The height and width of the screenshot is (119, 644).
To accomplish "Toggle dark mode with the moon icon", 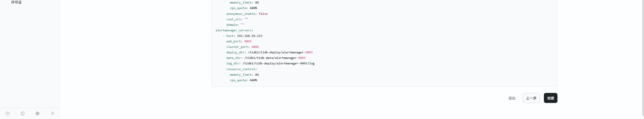I will point(23,113).
